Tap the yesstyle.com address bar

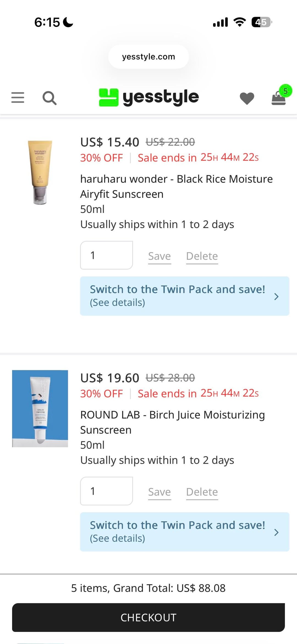pos(148,57)
